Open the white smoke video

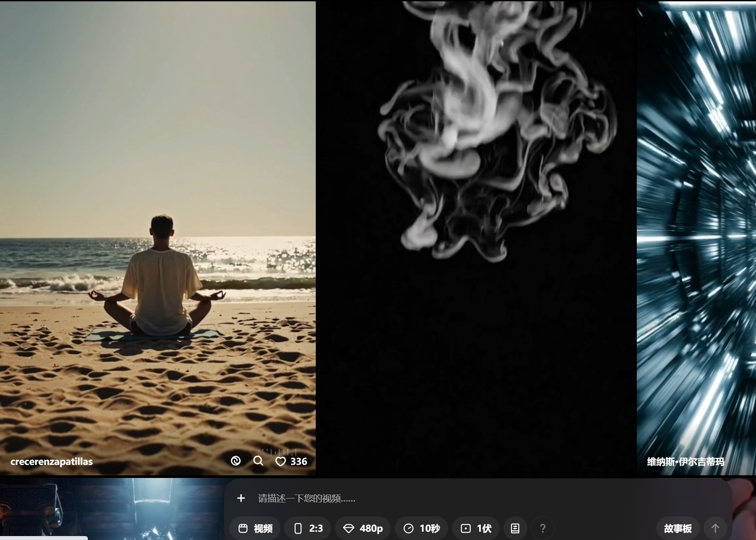pos(476,218)
